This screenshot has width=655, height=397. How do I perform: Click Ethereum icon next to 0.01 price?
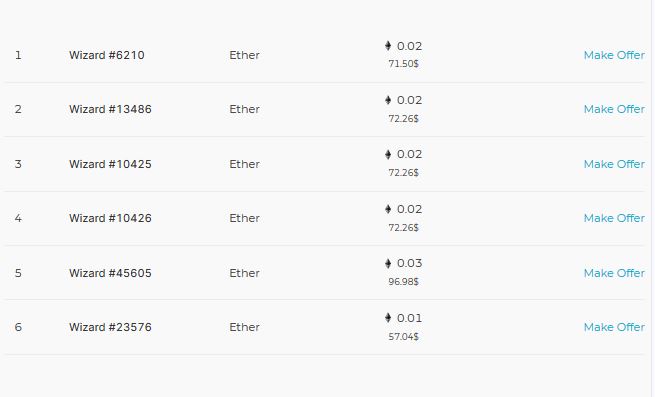coord(388,318)
